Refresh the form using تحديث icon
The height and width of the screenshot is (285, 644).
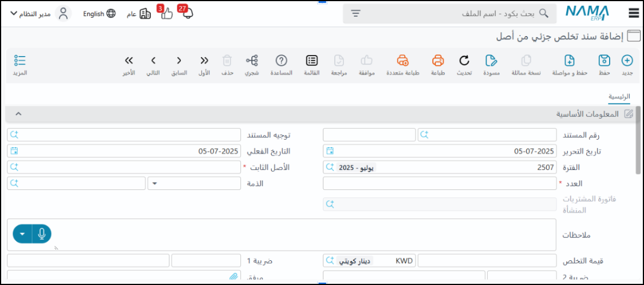click(x=464, y=61)
